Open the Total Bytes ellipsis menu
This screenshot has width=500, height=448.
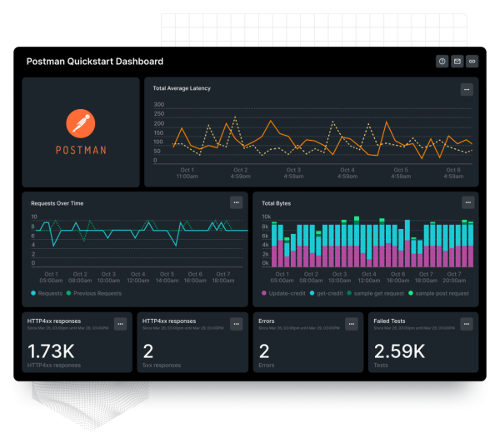[x=468, y=202]
